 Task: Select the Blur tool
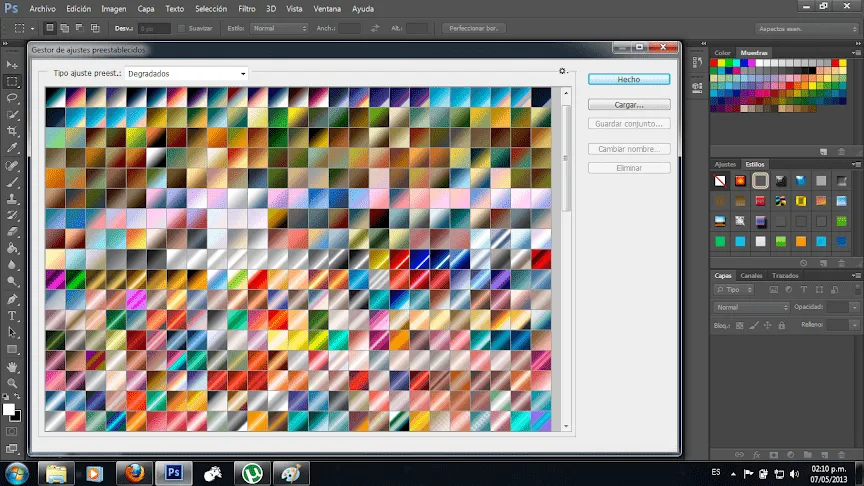click(x=12, y=265)
